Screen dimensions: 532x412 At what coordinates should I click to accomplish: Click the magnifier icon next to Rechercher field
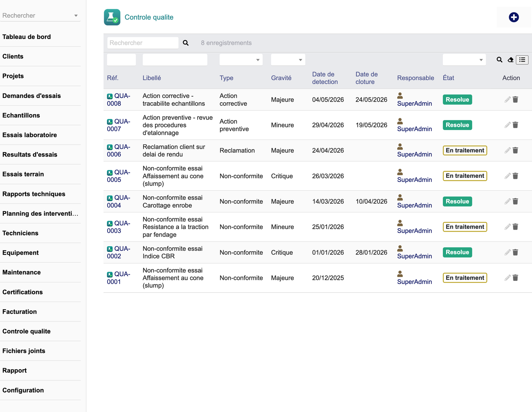point(186,43)
